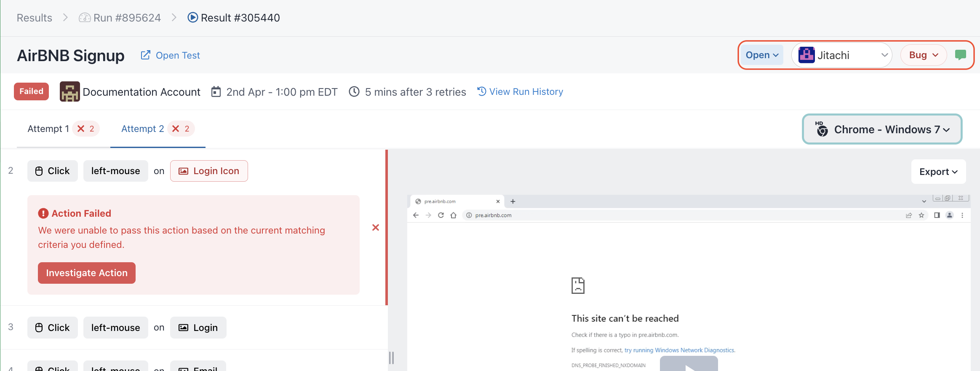Click the video play button on the screenshot
This screenshot has height=371, width=980.
pyautogui.click(x=689, y=364)
